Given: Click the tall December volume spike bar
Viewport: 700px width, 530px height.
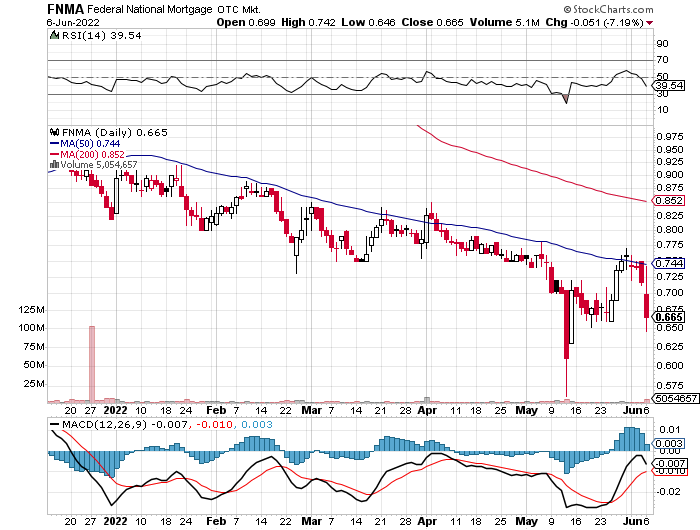Looking at the screenshot, I should [92, 364].
